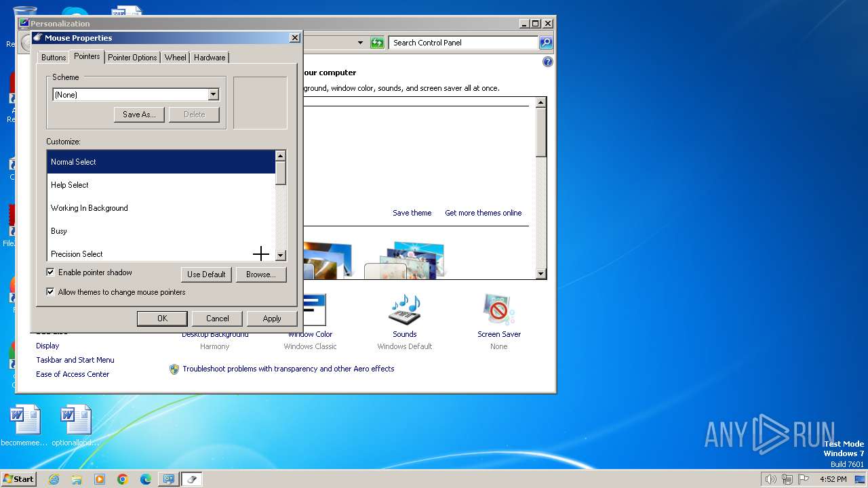
Task: Click the Action Center flag tray icon
Action: 804,479
